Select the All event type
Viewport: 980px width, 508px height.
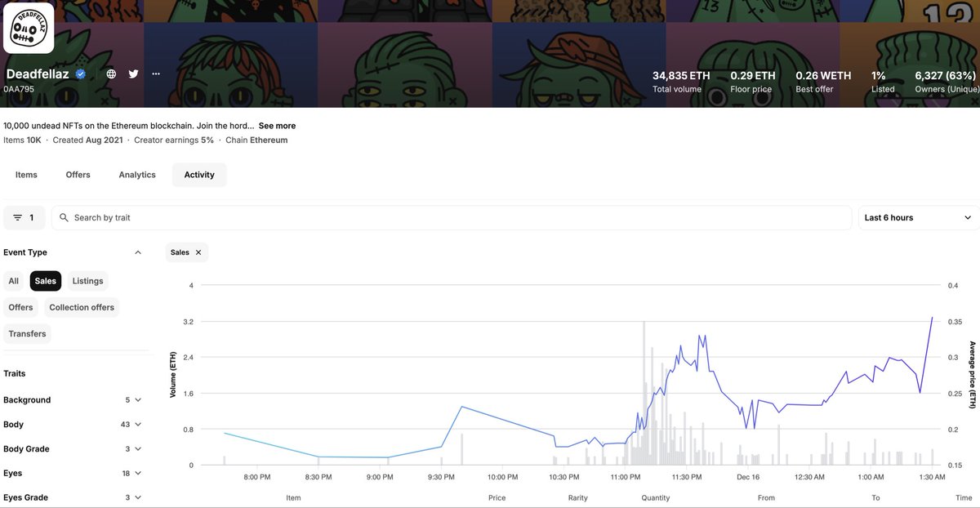click(x=13, y=281)
